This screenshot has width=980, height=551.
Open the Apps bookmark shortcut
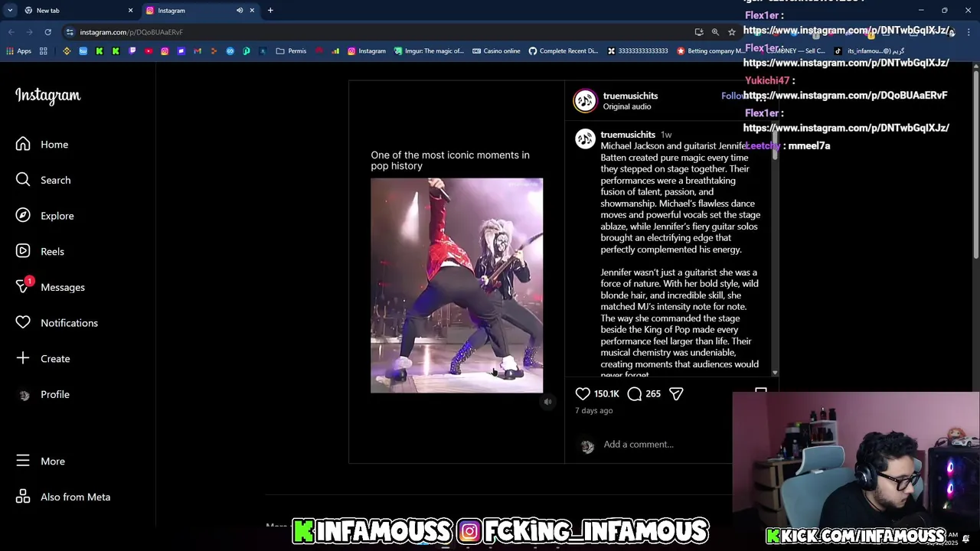19,51
